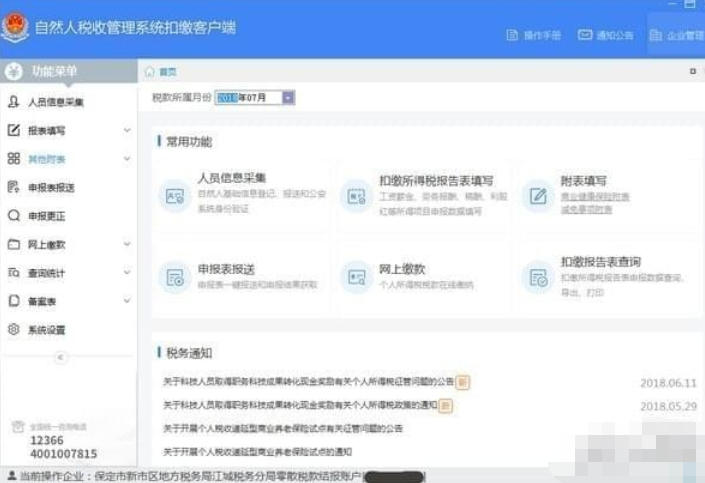The height and width of the screenshot is (483, 705).
Task: Open the 税款所属月份 dropdown arrow
Action: pyautogui.click(x=288, y=98)
